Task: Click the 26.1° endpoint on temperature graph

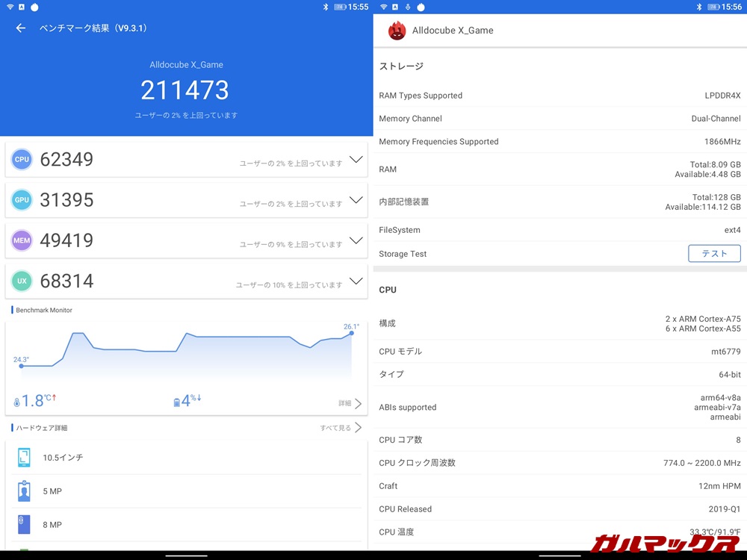Action: (x=351, y=333)
